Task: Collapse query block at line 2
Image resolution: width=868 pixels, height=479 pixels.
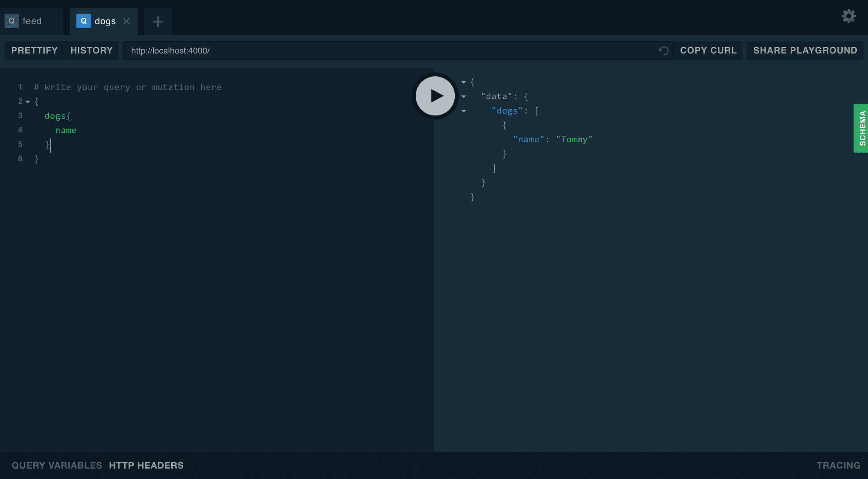Action: click(x=28, y=102)
